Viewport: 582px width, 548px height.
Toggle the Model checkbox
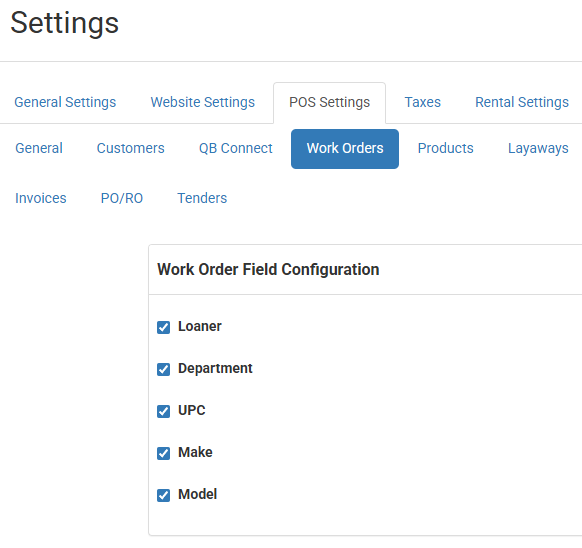163,495
